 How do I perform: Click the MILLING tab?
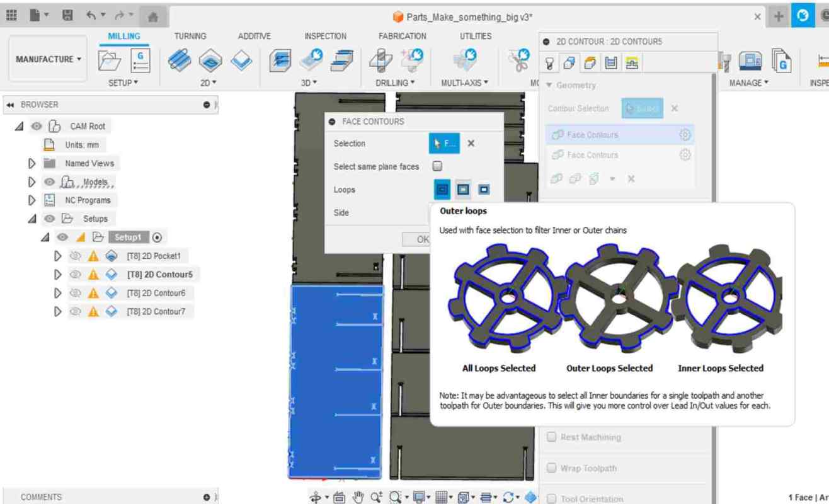pyautogui.click(x=124, y=37)
